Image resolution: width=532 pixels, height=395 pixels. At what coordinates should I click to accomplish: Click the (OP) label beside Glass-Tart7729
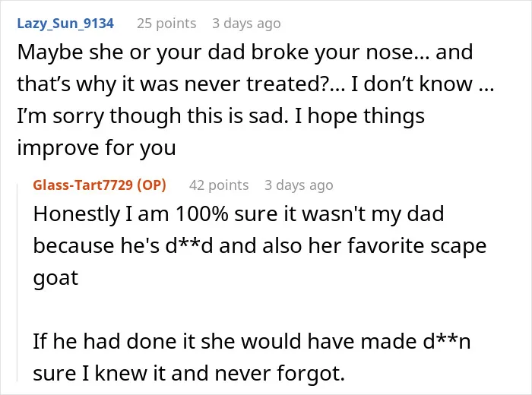click(152, 185)
